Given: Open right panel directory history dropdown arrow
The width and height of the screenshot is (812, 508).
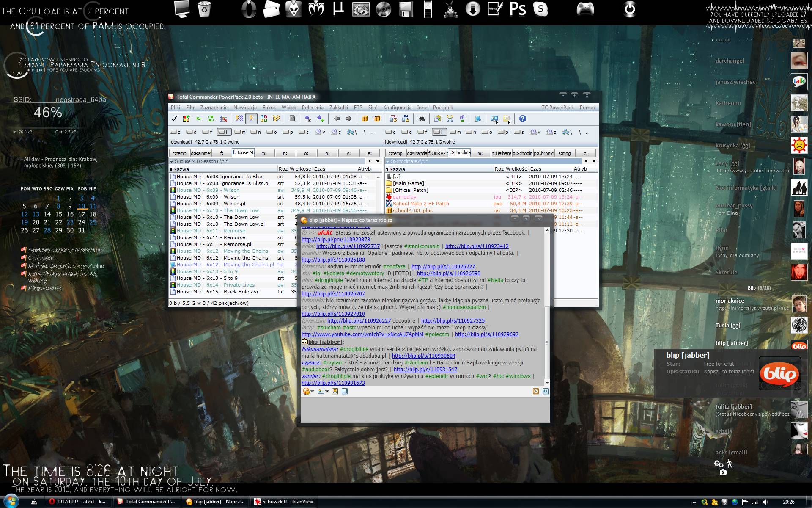Looking at the screenshot, I should (594, 161).
